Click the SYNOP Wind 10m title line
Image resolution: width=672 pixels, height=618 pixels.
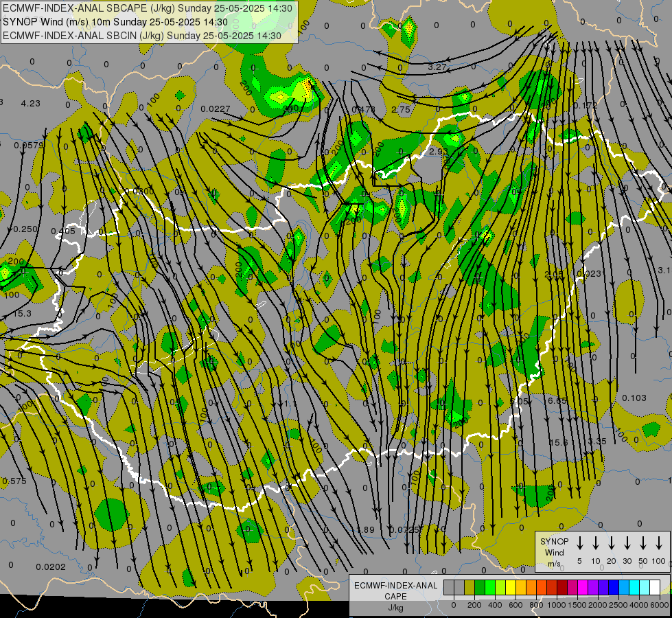(x=115, y=22)
